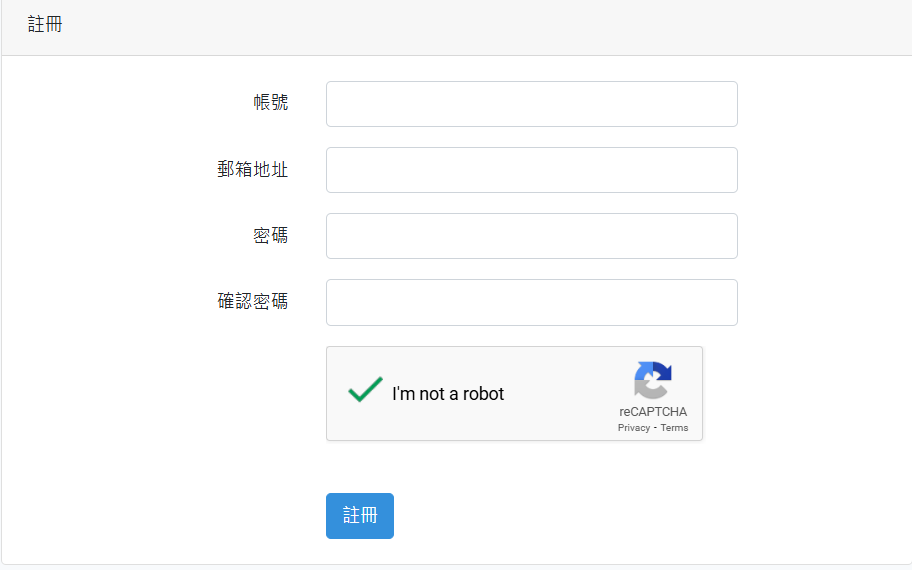Click the 註冊 panel heading text

[x=45, y=24]
